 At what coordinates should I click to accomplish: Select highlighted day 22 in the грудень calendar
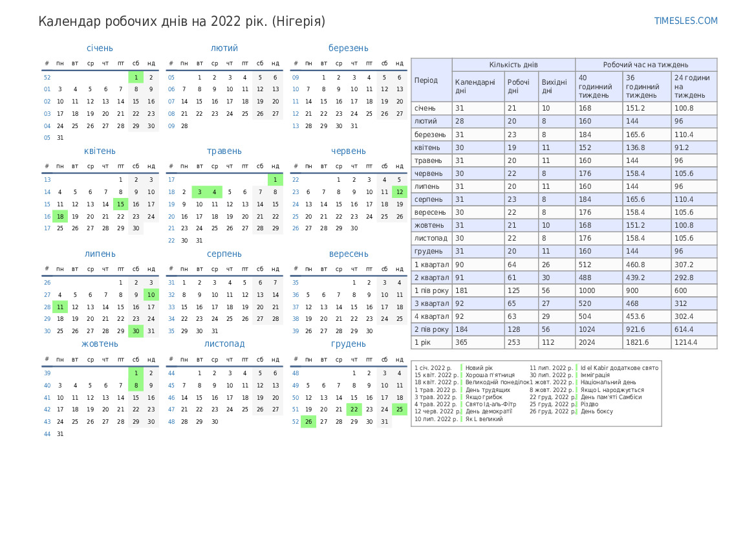[x=354, y=409]
